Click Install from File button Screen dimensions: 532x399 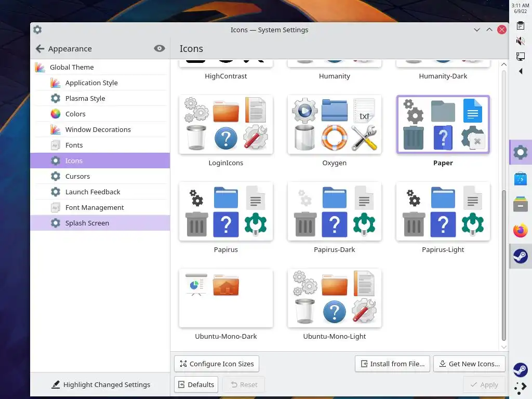pyautogui.click(x=392, y=364)
